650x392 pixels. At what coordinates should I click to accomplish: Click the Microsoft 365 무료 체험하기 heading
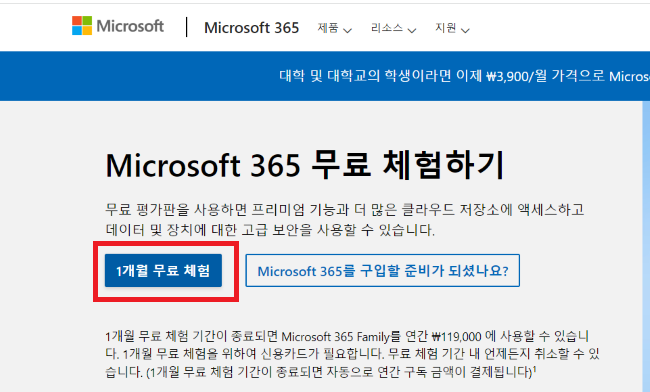pos(305,165)
